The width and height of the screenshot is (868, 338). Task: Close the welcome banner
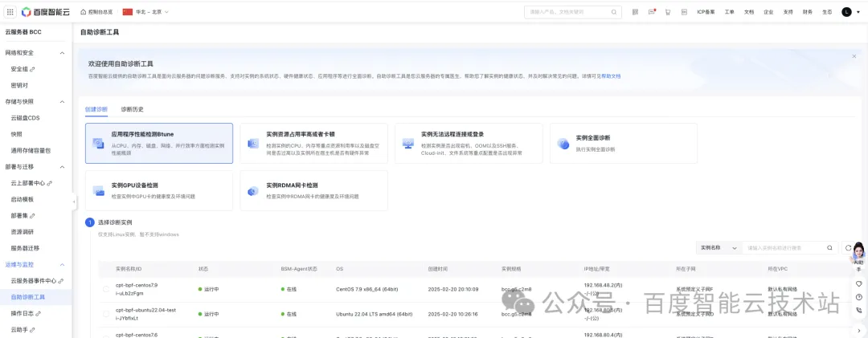[854, 56]
